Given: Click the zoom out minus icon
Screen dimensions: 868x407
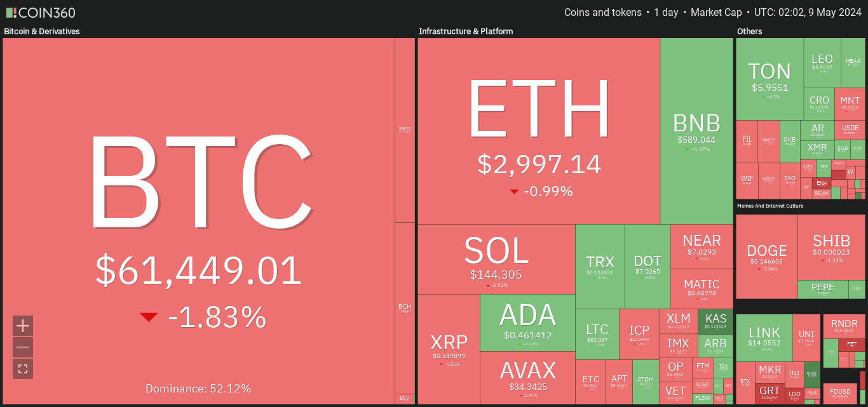Looking at the screenshot, I should [x=23, y=347].
